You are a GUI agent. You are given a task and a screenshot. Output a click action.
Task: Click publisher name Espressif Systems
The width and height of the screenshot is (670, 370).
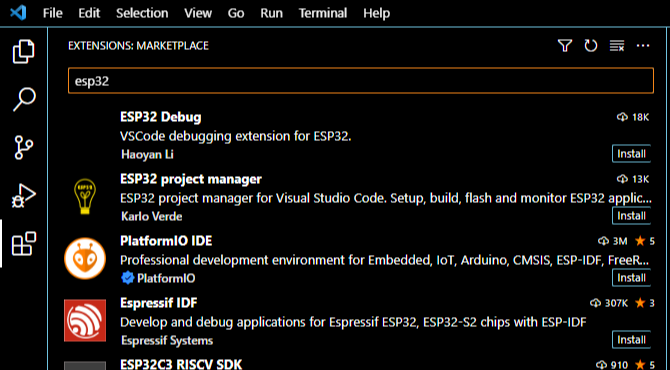point(167,341)
